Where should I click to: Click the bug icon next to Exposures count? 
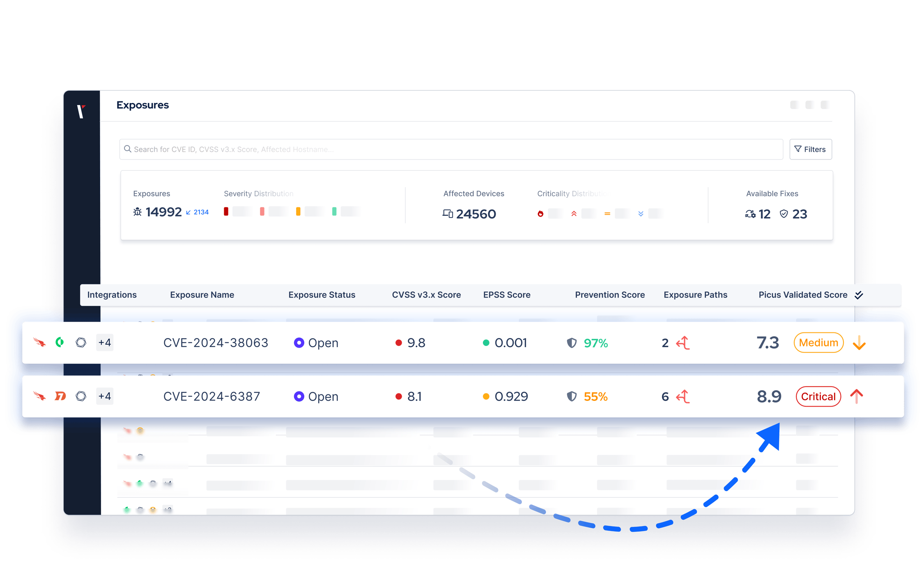coord(137,212)
